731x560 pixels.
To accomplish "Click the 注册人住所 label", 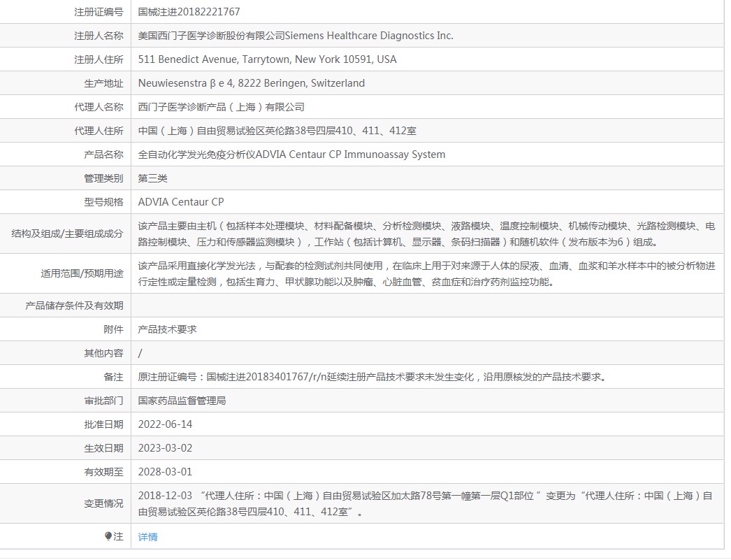I will pos(99,59).
